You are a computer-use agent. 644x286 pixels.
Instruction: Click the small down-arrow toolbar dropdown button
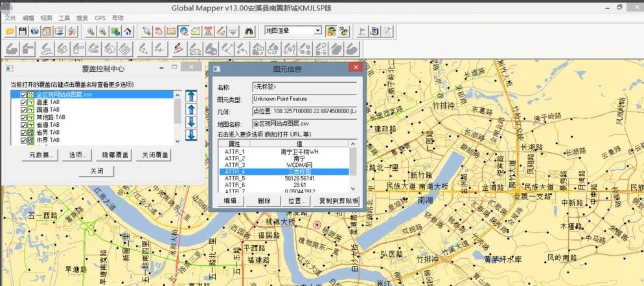point(233,31)
